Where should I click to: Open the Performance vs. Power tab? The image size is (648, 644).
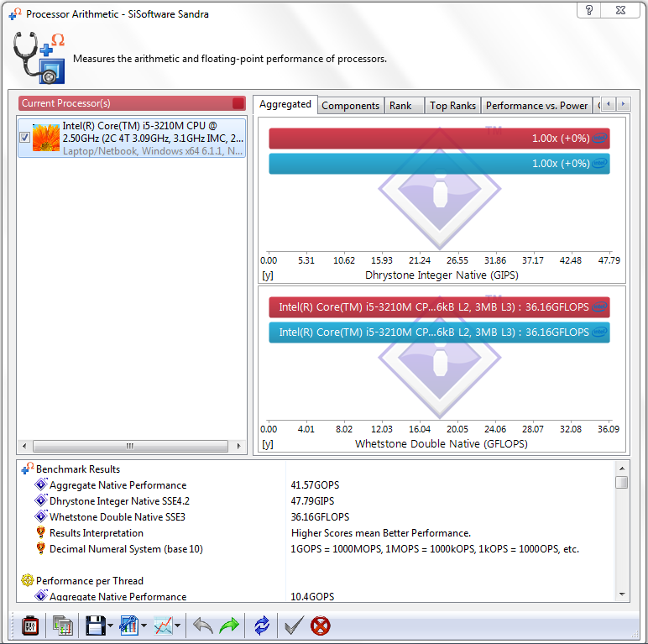pos(536,106)
